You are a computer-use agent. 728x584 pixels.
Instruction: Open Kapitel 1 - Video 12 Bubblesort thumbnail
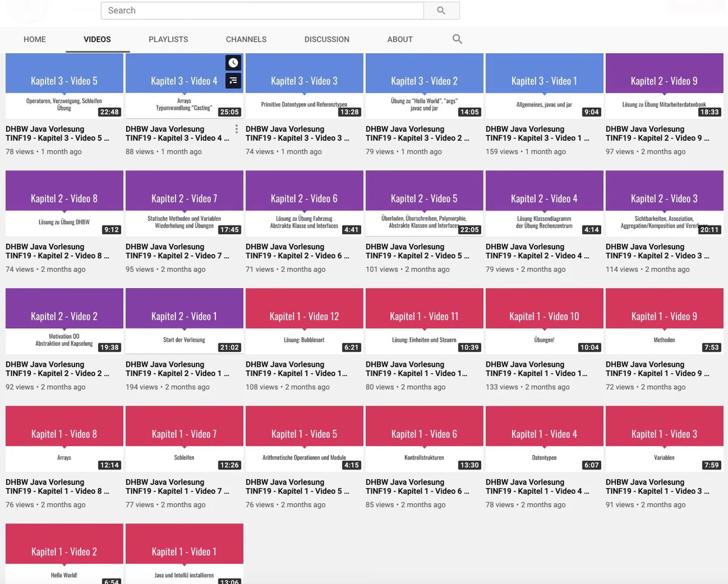point(305,321)
